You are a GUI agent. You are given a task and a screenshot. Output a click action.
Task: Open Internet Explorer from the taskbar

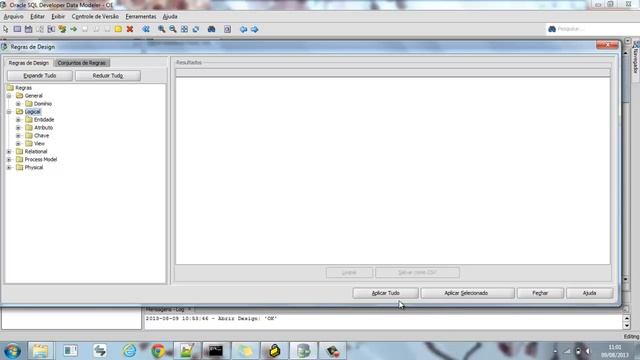(129, 351)
